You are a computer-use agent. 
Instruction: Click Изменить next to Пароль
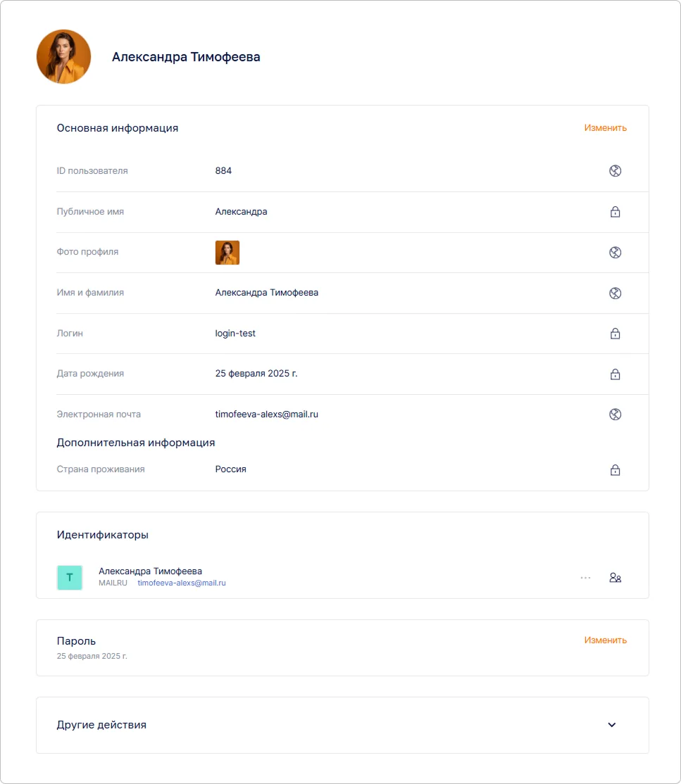[x=605, y=640]
